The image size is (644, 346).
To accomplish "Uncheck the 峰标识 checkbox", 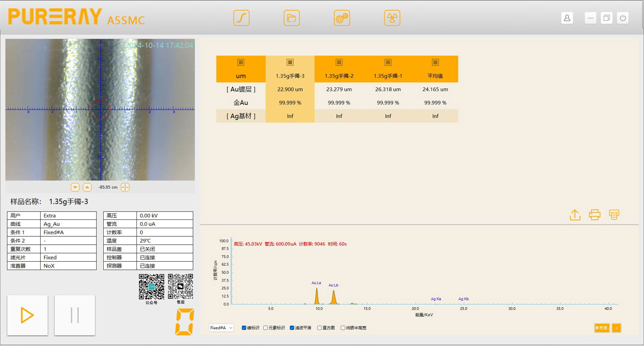I will pyautogui.click(x=244, y=328).
